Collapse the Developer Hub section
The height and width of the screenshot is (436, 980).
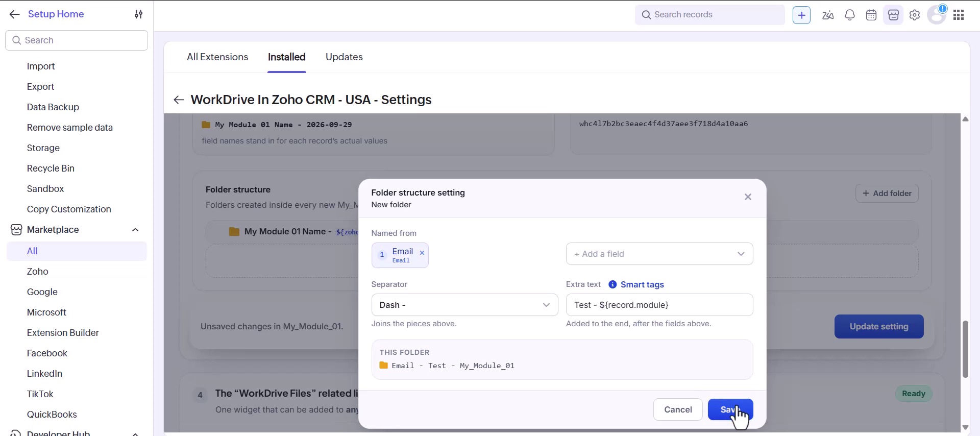click(135, 433)
